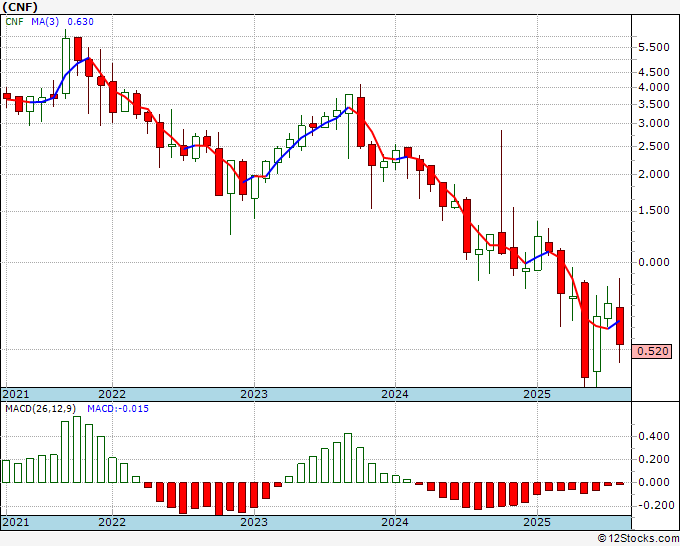The image size is (680, 546).
Task: Click the green CNF legend label
Action: tap(14, 22)
